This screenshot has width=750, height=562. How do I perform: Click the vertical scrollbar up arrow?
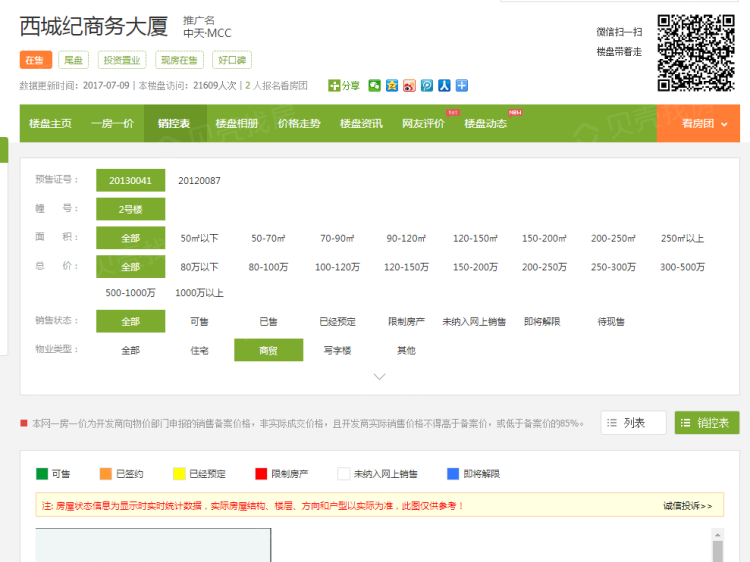click(717, 536)
